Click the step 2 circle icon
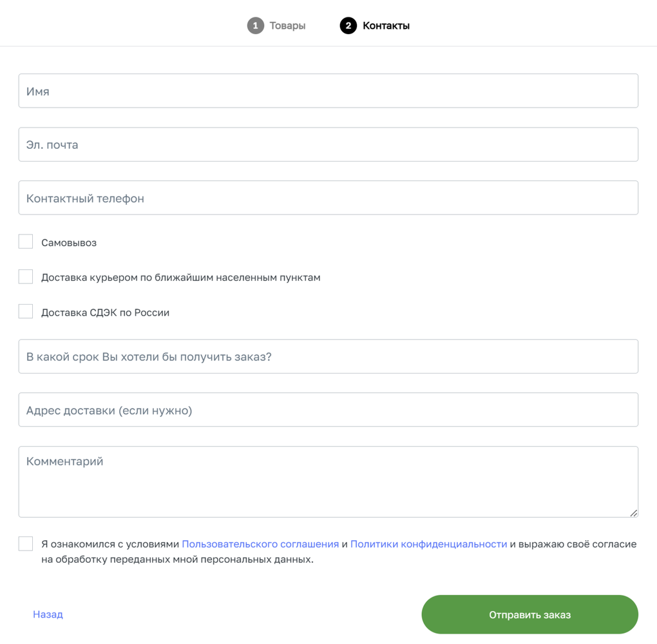This screenshot has width=657, height=644. (x=348, y=26)
